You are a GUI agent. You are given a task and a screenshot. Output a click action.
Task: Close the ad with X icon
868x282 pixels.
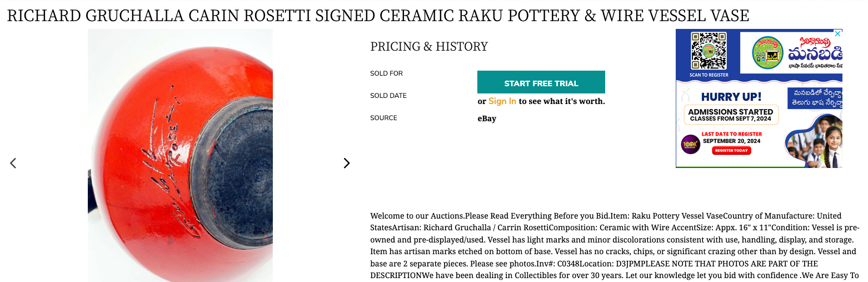pyautogui.click(x=839, y=33)
